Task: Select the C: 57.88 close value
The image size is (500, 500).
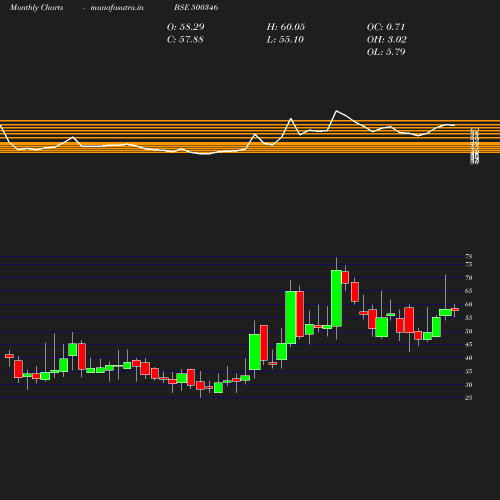Action: point(185,40)
